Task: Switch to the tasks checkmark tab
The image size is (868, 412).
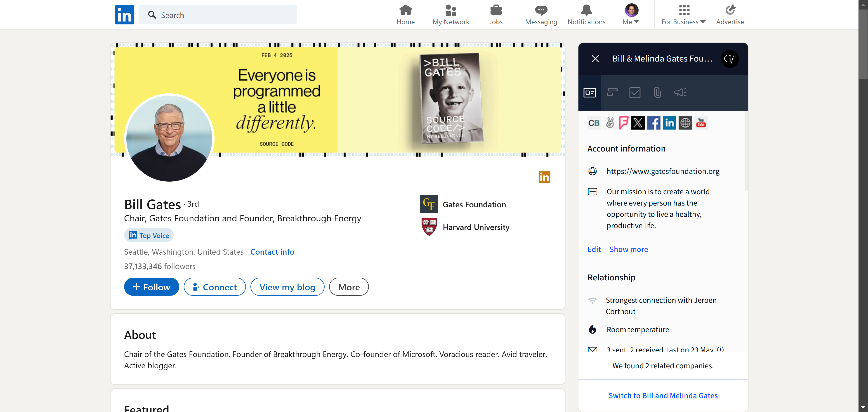Action: click(635, 92)
